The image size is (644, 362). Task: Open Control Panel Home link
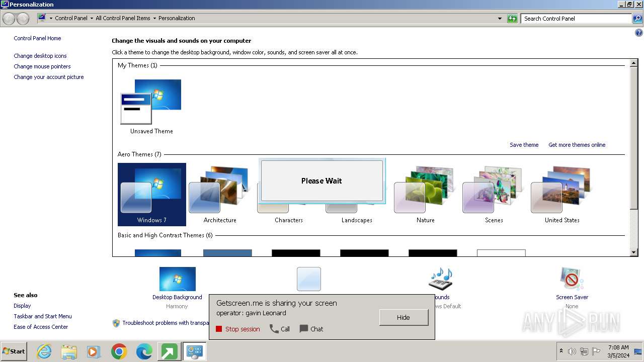point(37,38)
